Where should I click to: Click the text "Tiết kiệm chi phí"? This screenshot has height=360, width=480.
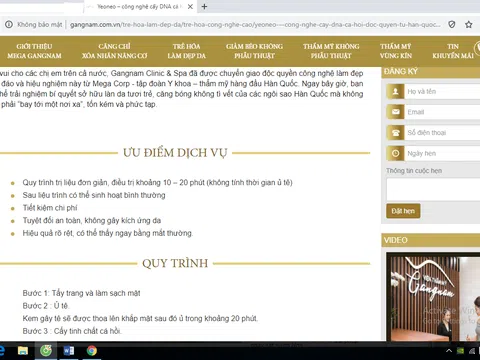point(50,208)
